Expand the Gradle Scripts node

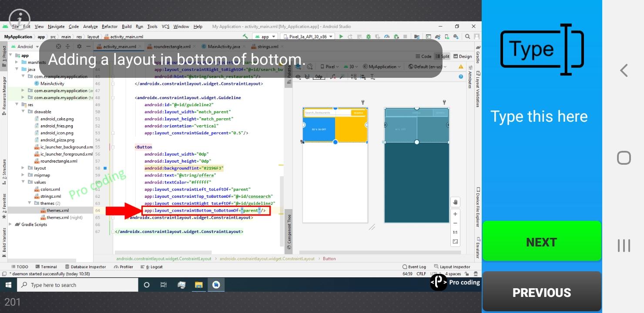point(11,224)
